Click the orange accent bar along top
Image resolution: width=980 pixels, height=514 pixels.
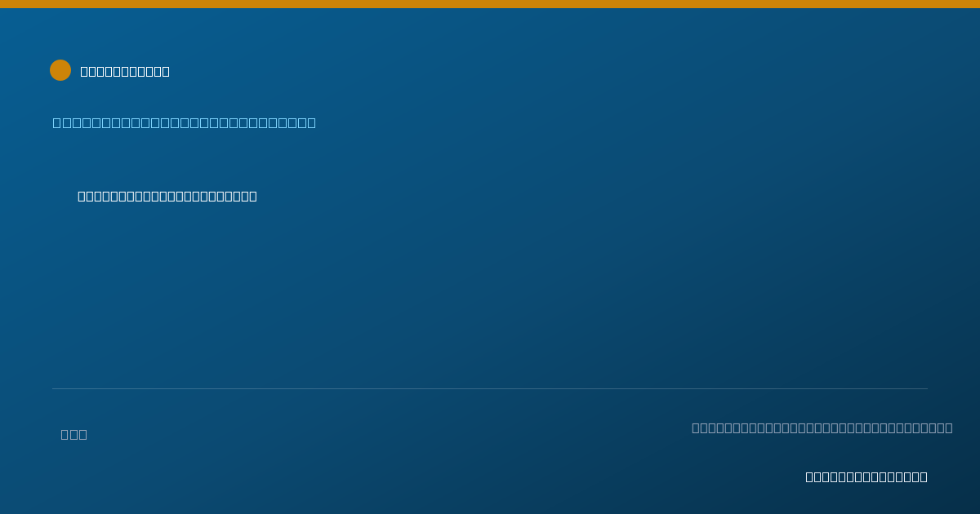[490, 4]
